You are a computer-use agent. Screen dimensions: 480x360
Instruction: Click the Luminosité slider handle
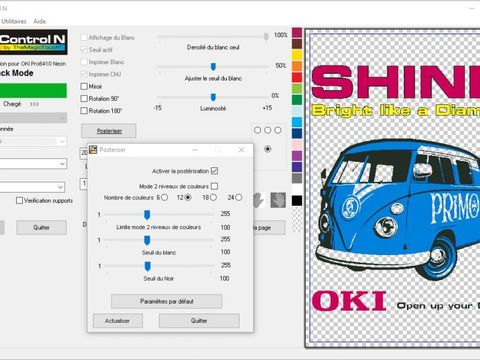pyautogui.click(x=213, y=97)
